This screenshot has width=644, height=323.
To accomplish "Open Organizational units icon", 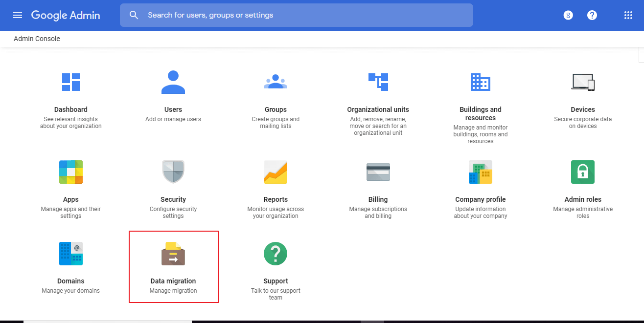I will [378, 82].
